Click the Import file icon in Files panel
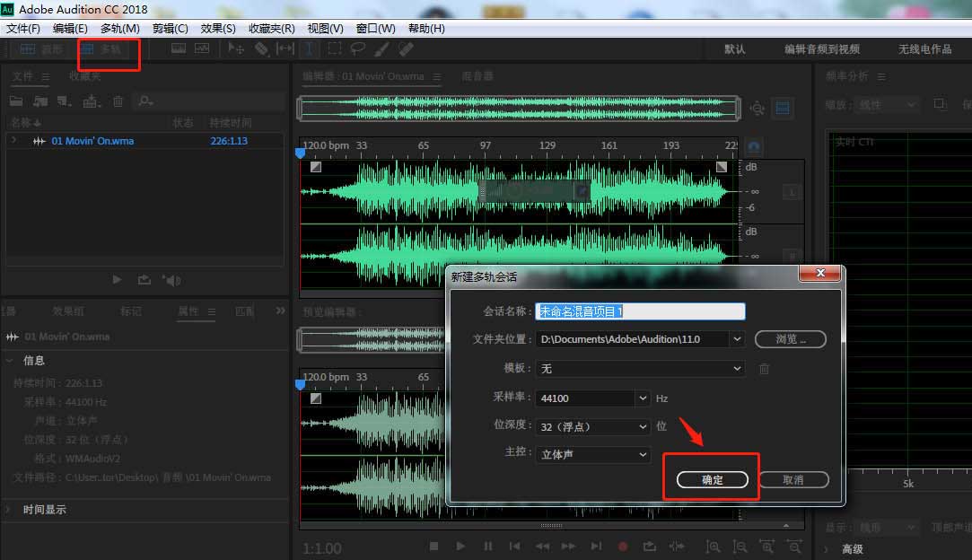972x560 pixels. 41,101
